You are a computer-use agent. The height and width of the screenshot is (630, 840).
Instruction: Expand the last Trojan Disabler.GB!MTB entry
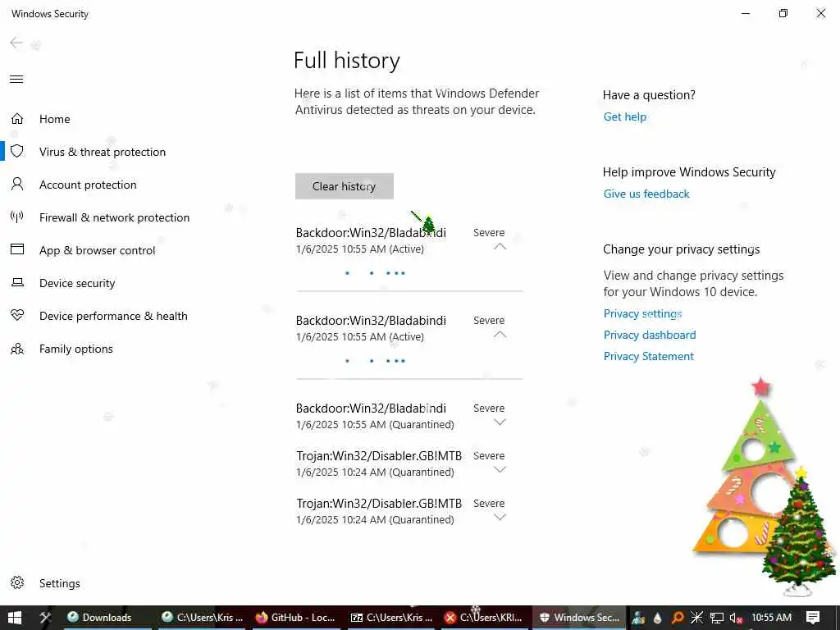click(x=500, y=518)
